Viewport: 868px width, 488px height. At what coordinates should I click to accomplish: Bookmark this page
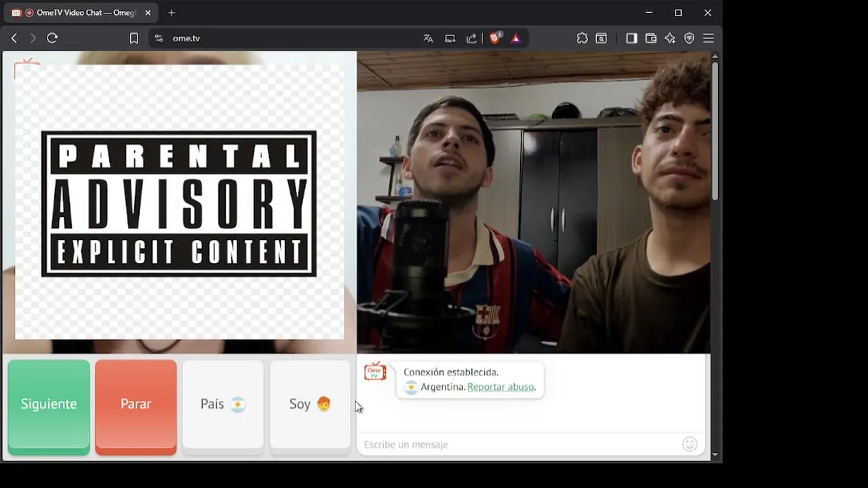[134, 39]
